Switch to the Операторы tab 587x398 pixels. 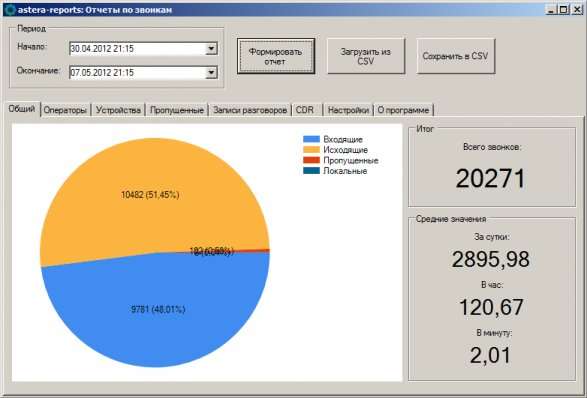[66, 110]
